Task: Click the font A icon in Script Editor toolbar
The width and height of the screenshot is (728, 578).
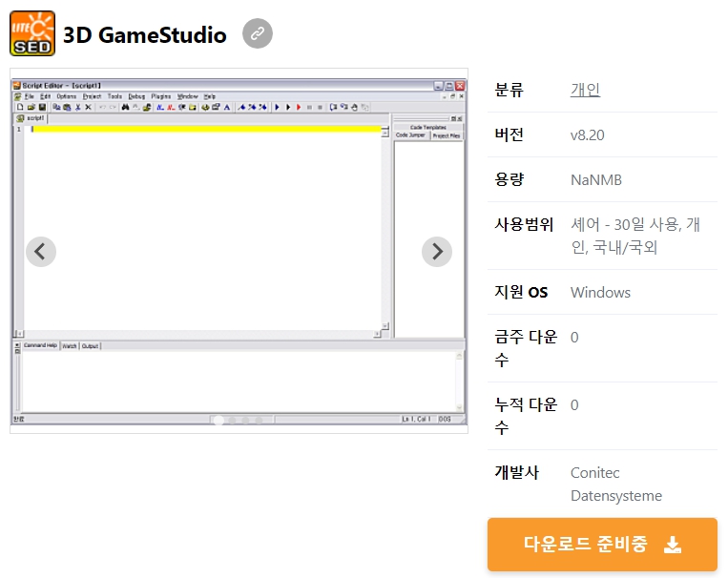Action: pos(227,107)
